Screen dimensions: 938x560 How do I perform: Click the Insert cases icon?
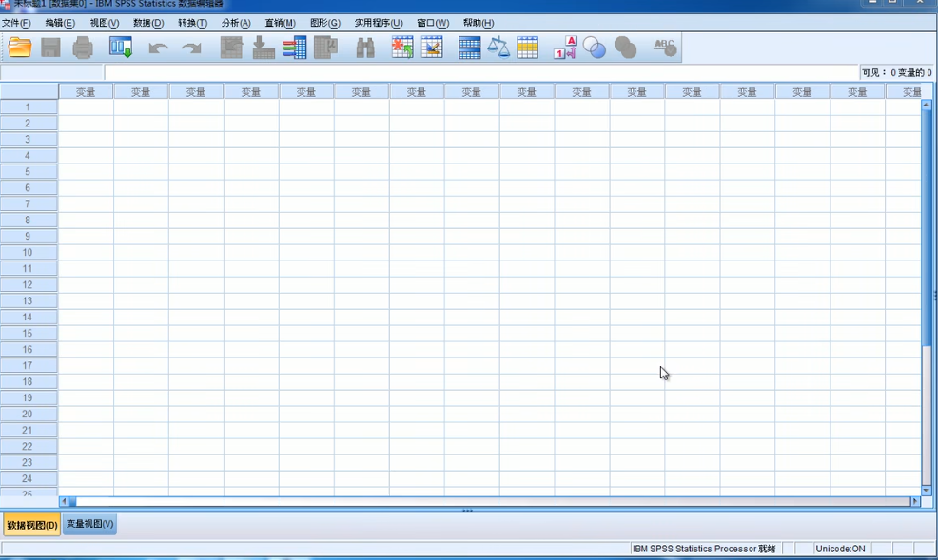[402, 48]
